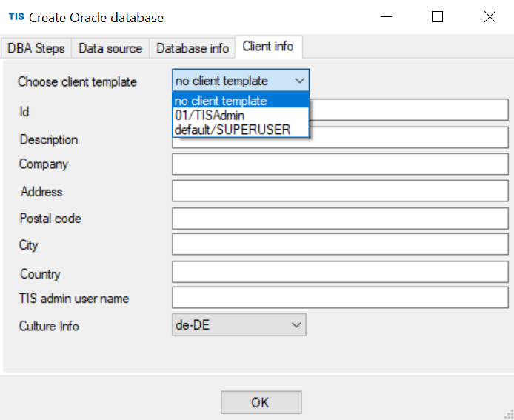Viewport: 514px width, 420px height.
Task: Minimize the Create Oracle database window
Action: tap(386, 17)
